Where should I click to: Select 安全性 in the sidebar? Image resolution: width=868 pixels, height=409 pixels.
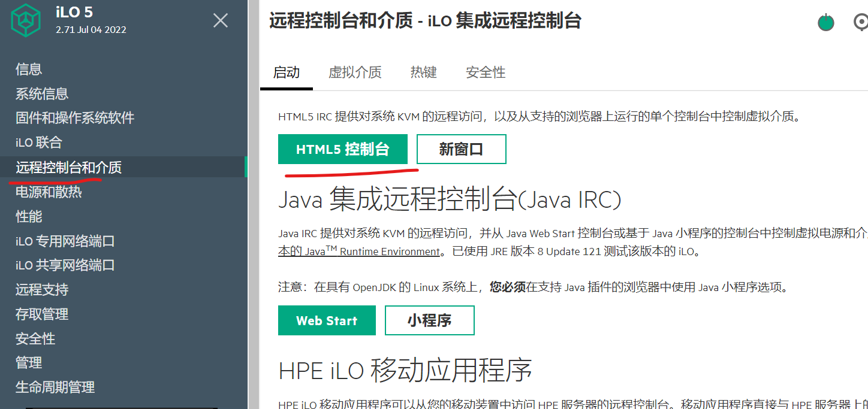(35, 339)
